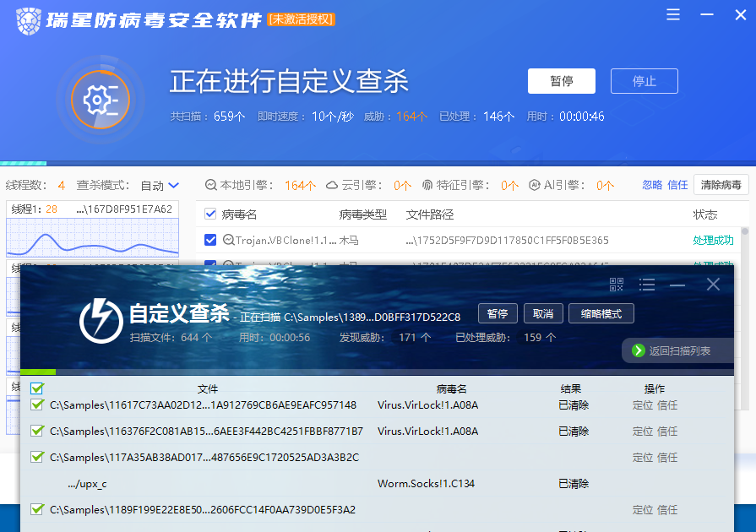The width and height of the screenshot is (756, 532).
Task: Click the green arrow beside 返回扫描列表
Action: point(639,350)
